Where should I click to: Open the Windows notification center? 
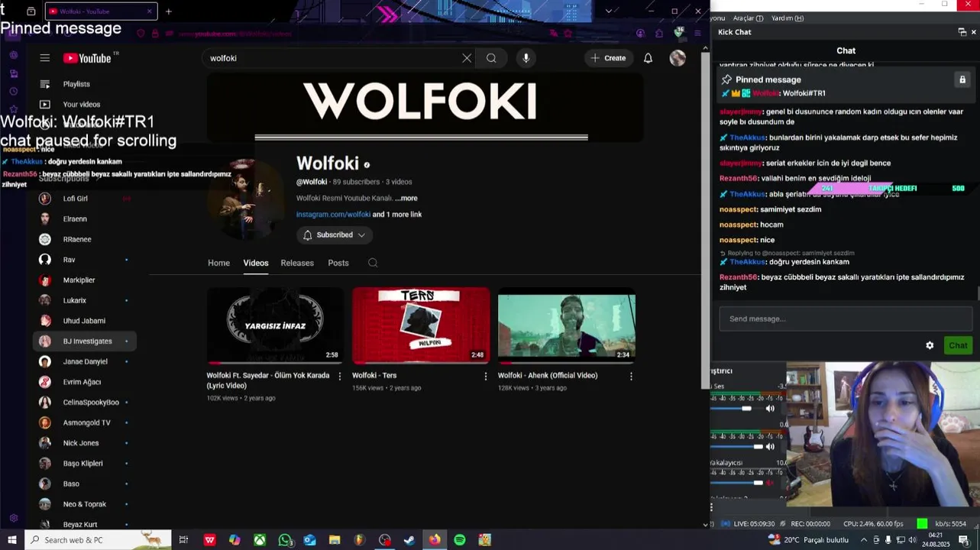point(963,540)
